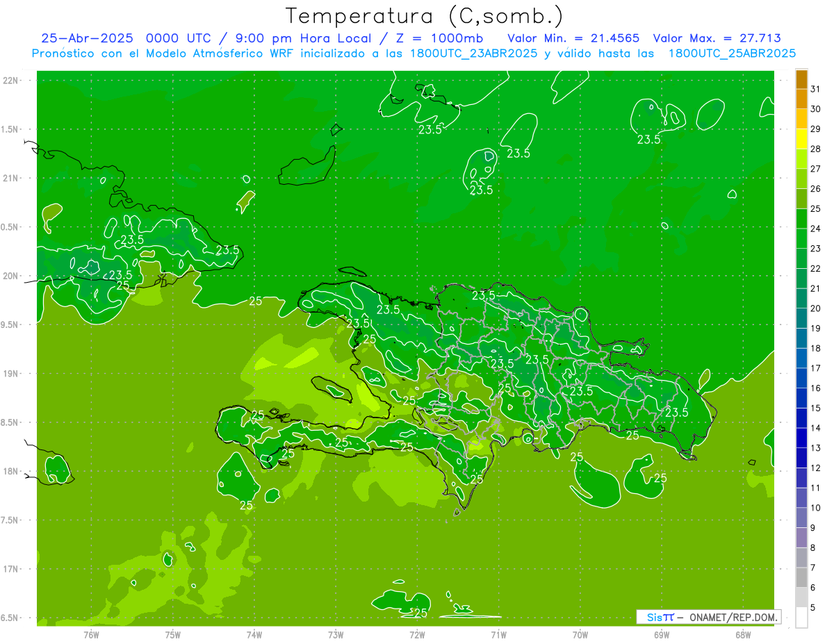Click the "Temperatura (C,somb.)" title

[x=424, y=16]
